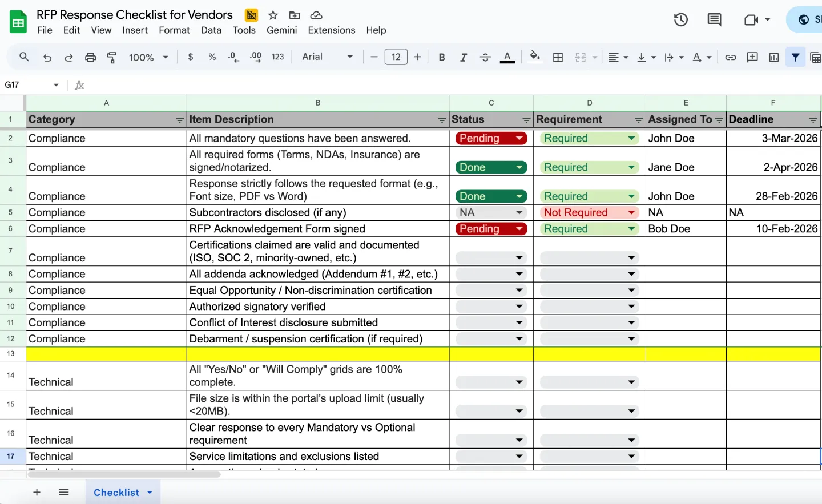Format as percent

[212, 57]
